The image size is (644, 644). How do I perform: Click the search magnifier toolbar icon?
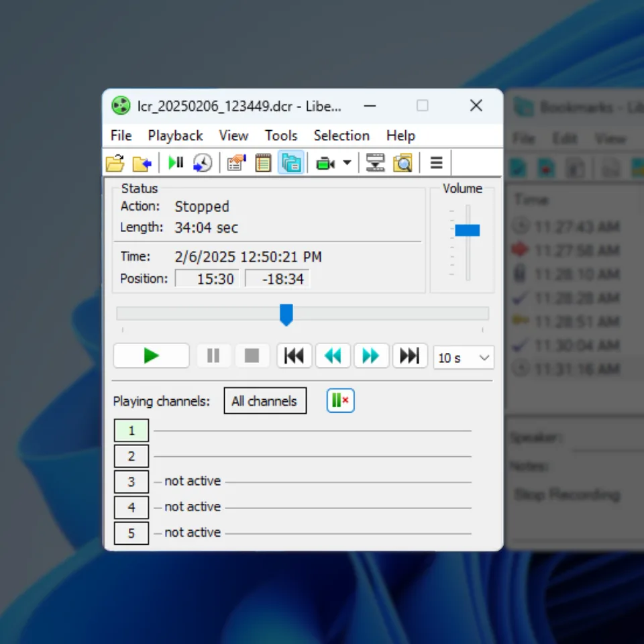point(402,162)
